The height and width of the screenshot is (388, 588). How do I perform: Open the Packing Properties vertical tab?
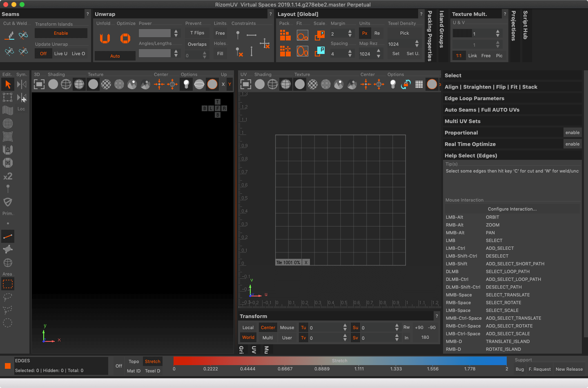click(x=430, y=36)
